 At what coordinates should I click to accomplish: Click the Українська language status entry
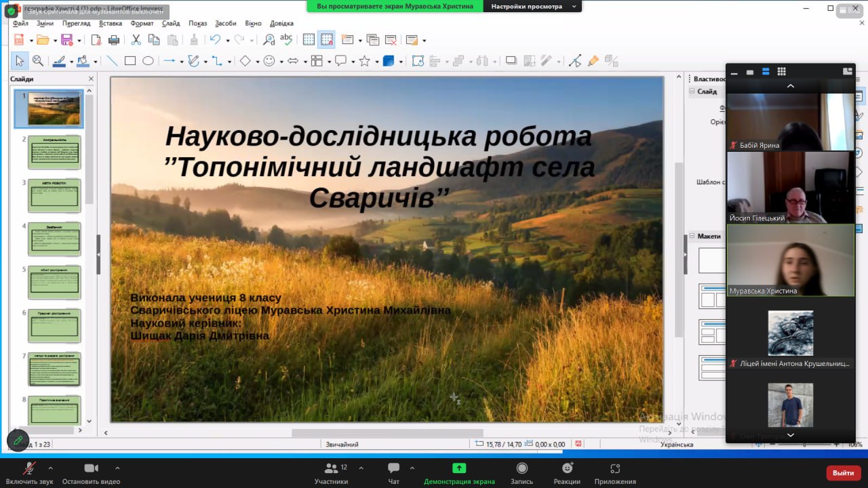[677, 445]
